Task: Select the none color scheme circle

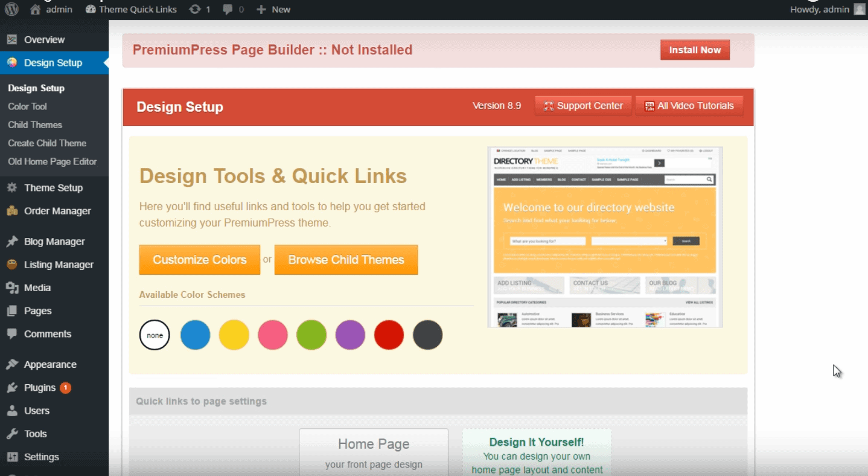Action: coord(155,335)
